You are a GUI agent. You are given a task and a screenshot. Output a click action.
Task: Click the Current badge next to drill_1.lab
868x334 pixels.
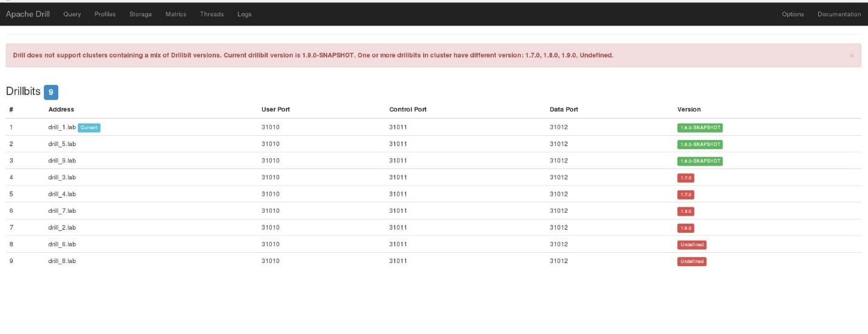point(89,127)
